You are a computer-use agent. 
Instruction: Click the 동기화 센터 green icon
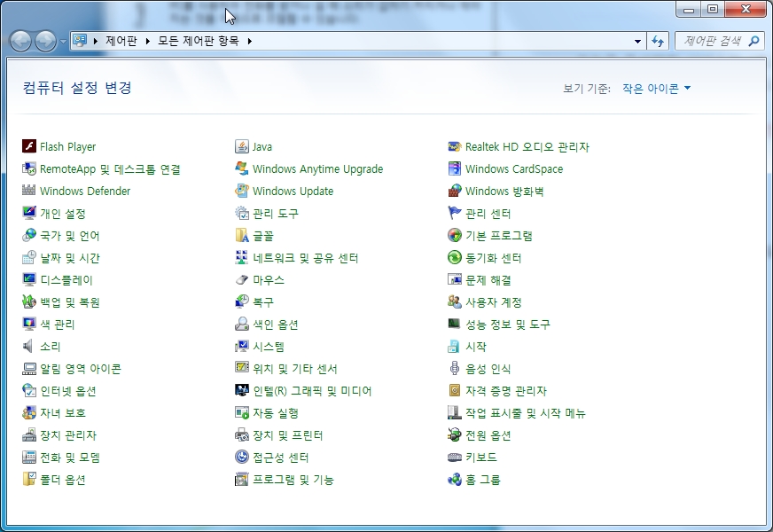pyautogui.click(x=455, y=257)
